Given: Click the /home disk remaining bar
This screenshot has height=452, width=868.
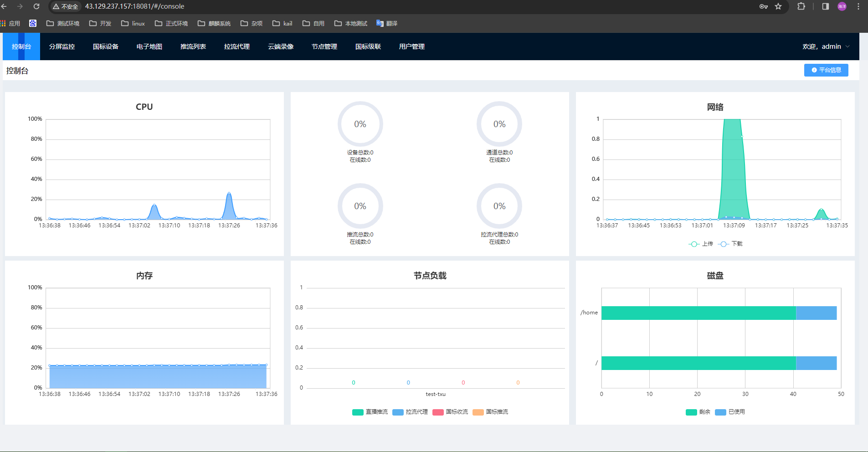Looking at the screenshot, I should click(x=699, y=313).
